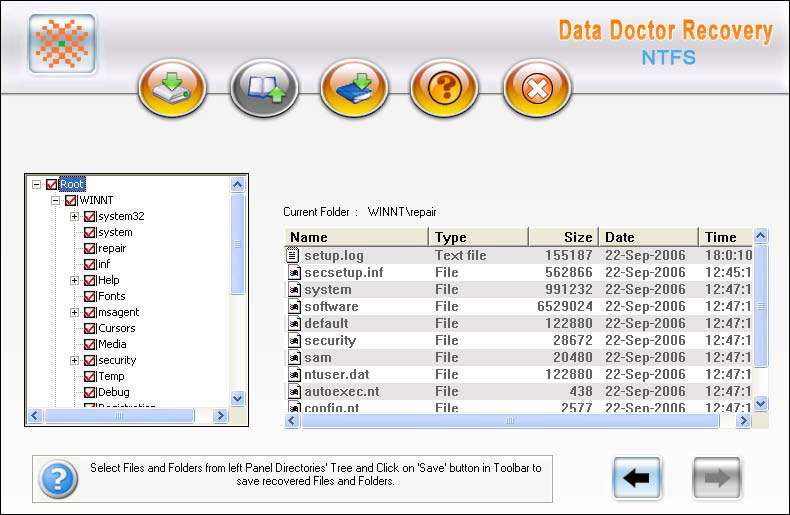
Task: Click the setup.log text file icon
Action: click(x=293, y=255)
